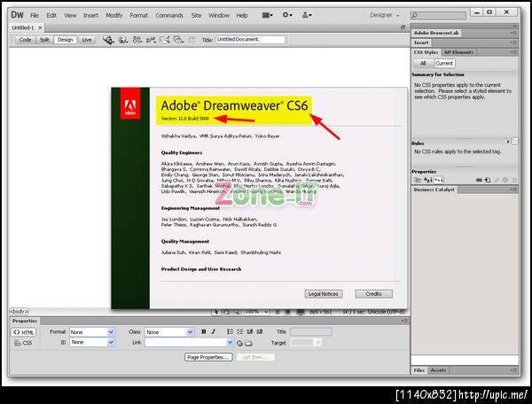Open the 100% zoom level dropdown

click(x=256, y=312)
